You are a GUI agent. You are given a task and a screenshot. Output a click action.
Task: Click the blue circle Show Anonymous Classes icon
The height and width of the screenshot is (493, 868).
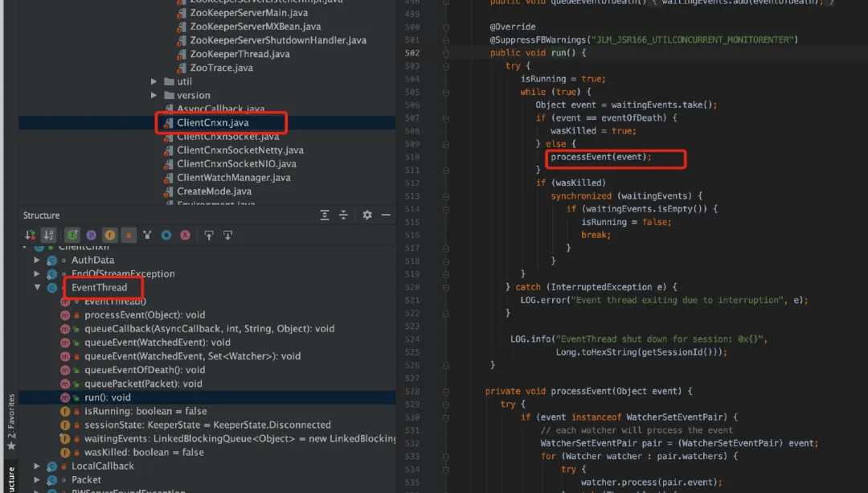[166, 236]
